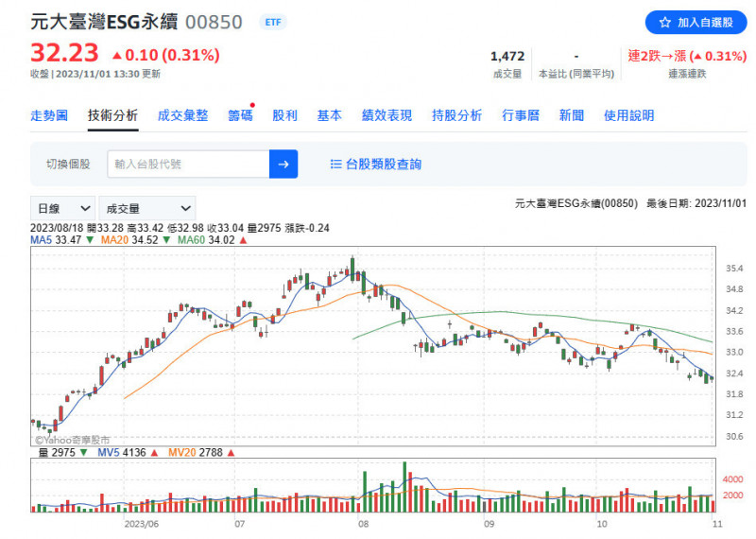View the 績效表現 tab
756x539 pixels.
(387, 115)
